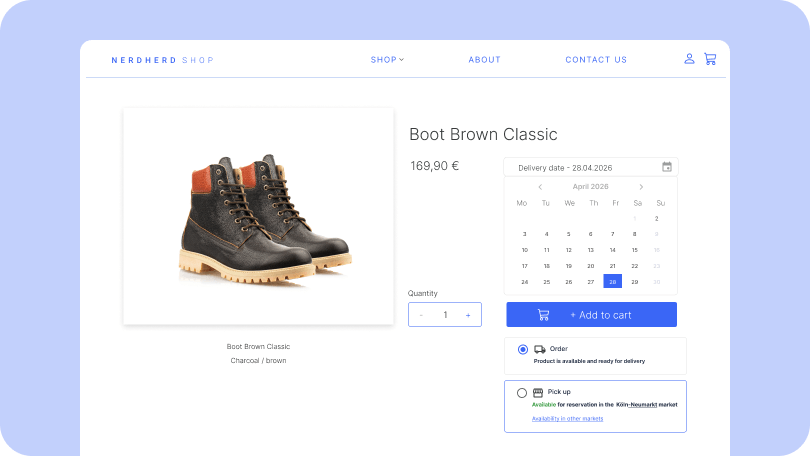Select April 12 in the calendar
Image resolution: width=810 pixels, height=456 pixels.
point(569,250)
